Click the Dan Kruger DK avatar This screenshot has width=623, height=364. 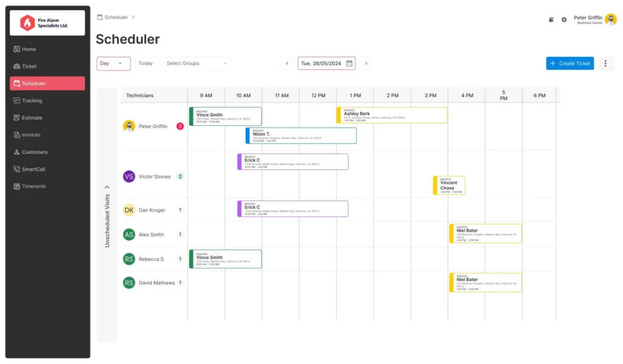129,210
